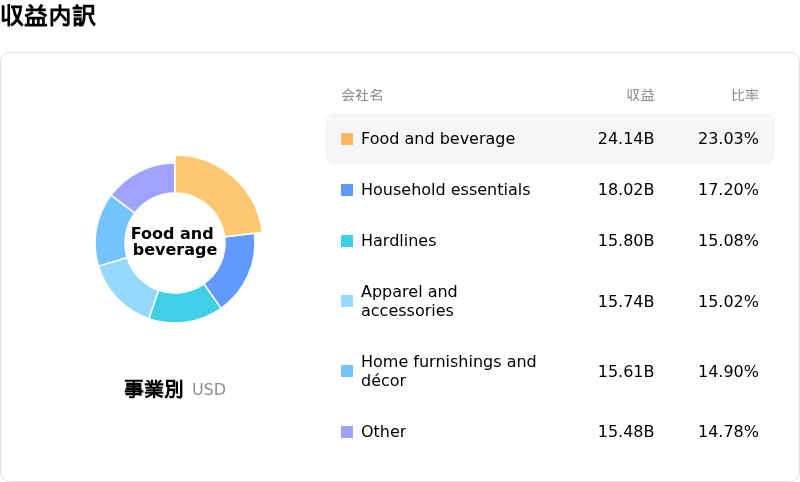Screen dimensions: 800x482
Task: Click the Other category row label
Action: [x=384, y=432]
